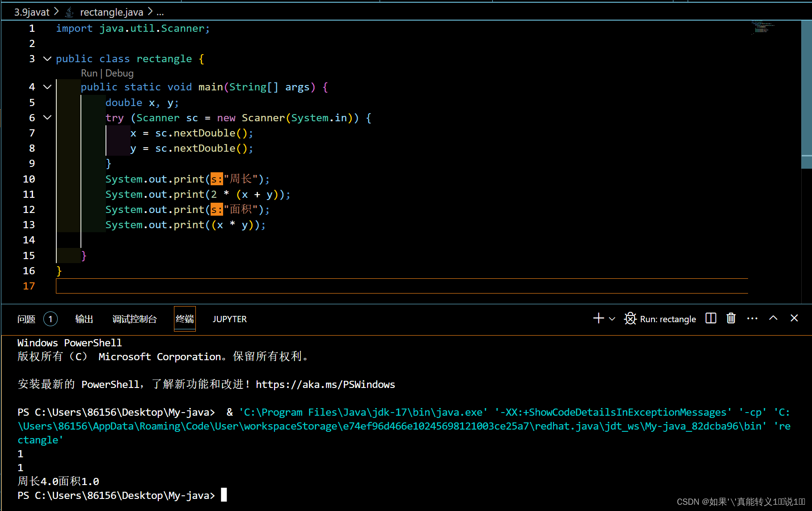Select the 终端 terminal tab

tap(185, 319)
